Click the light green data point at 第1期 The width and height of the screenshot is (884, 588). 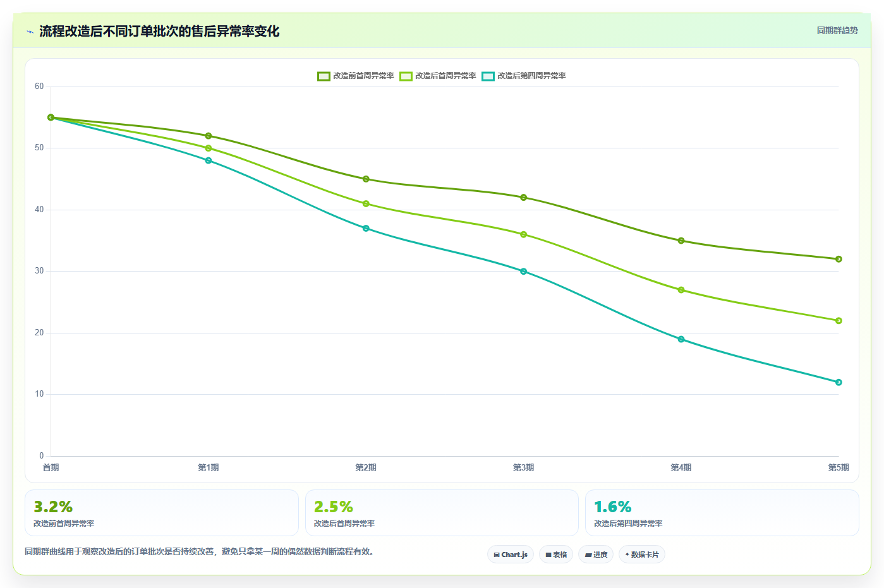point(209,148)
